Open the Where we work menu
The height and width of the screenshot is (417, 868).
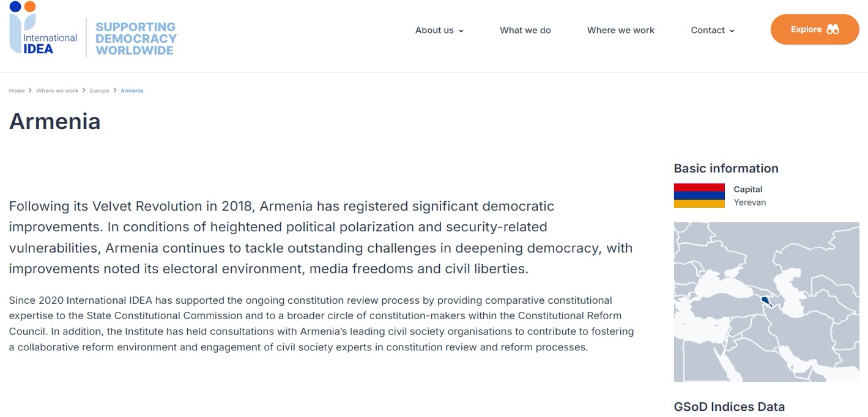point(620,30)
